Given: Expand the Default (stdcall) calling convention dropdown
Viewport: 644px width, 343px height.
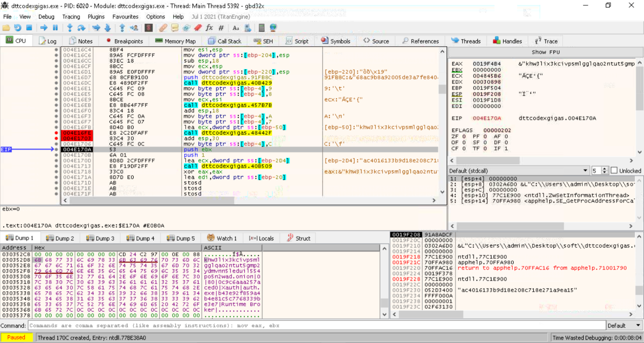Looking at the screenshot, I should (x=585, y=171).
